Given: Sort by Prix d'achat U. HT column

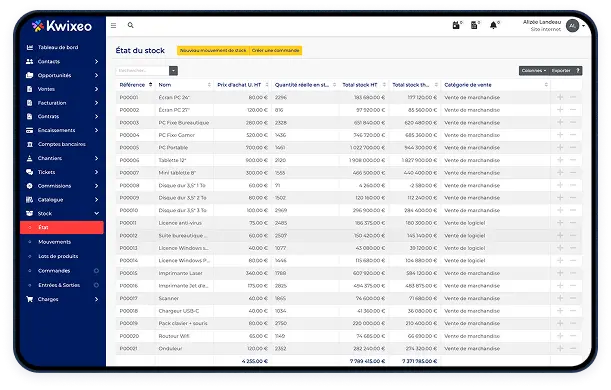Looking at the screenshot, I should tap(242, 85).
